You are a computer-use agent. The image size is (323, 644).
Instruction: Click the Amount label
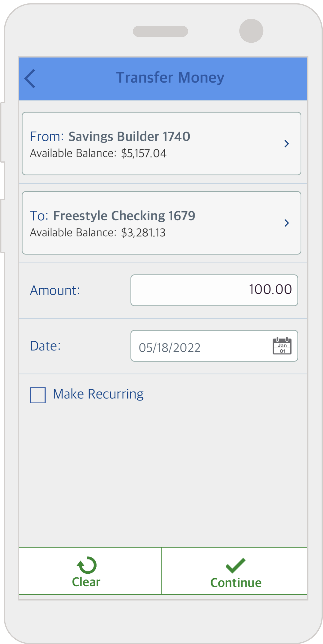55,290
